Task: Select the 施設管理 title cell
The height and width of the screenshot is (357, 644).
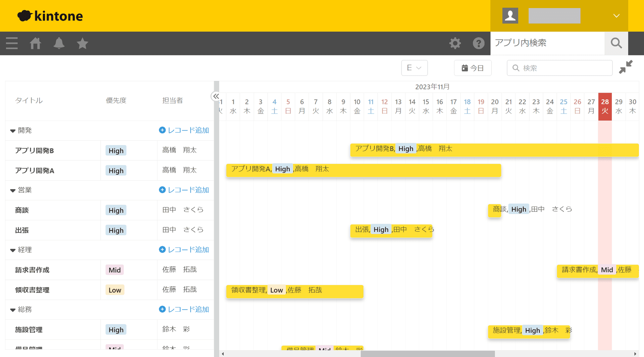Action: click(53, 329)
